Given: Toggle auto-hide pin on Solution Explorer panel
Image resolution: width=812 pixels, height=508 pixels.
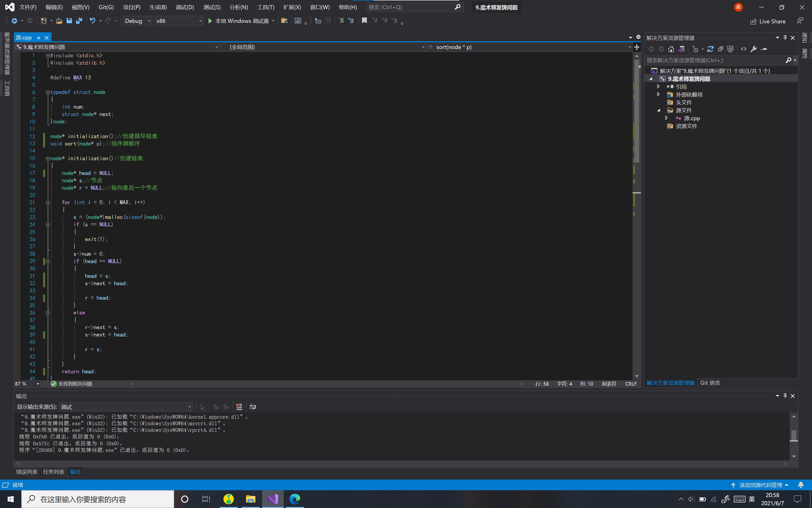Looking at the screenshot, I should click(785, 38).
